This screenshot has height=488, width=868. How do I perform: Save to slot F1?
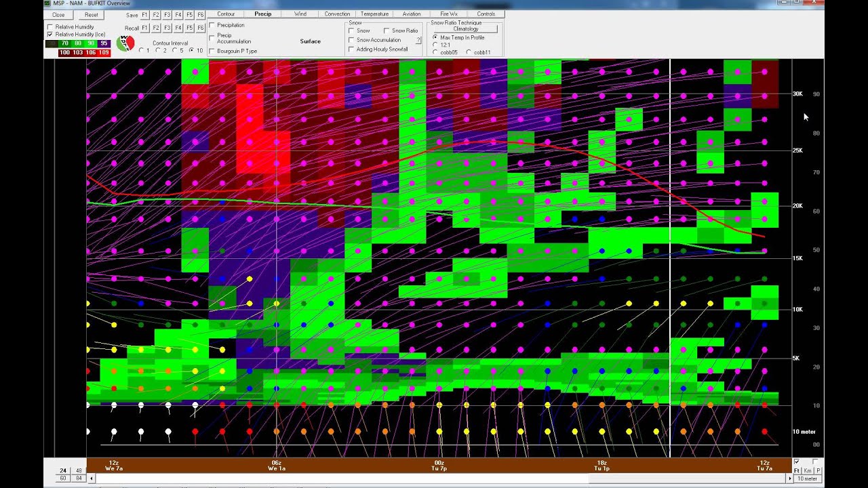(144, 15)
